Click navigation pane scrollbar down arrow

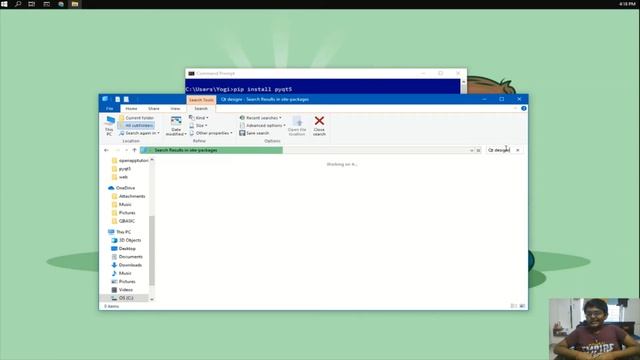[x=152, y=299]
